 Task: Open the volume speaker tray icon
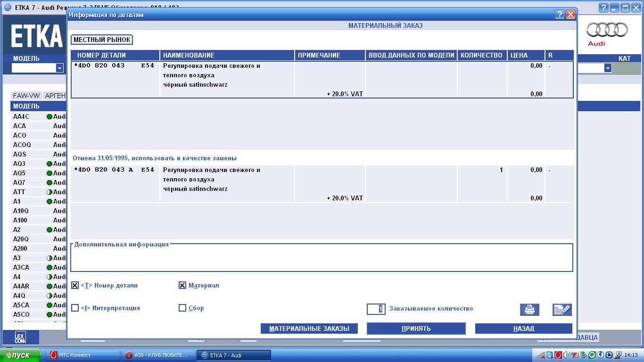coord(566,355)
